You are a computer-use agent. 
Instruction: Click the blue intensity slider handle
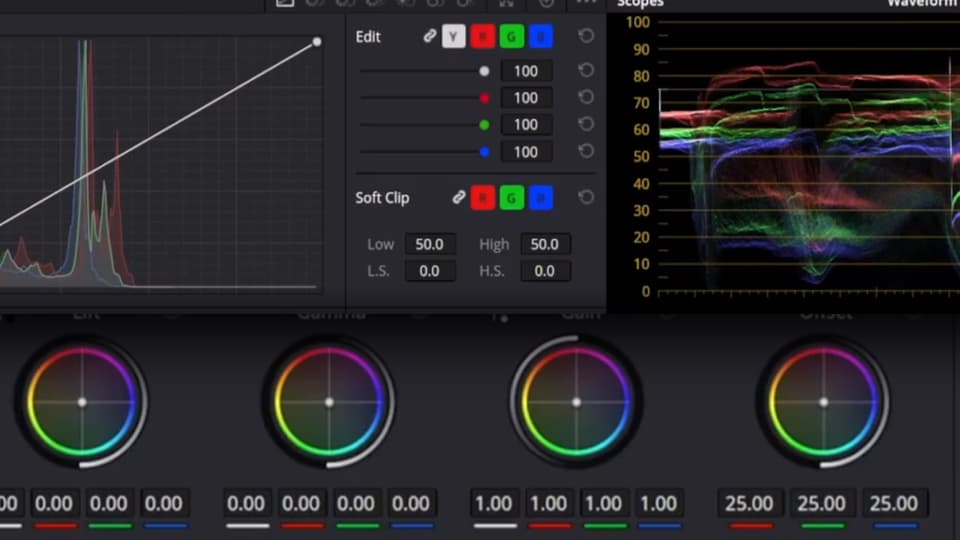pyautogui.click(x=484, y=152)
